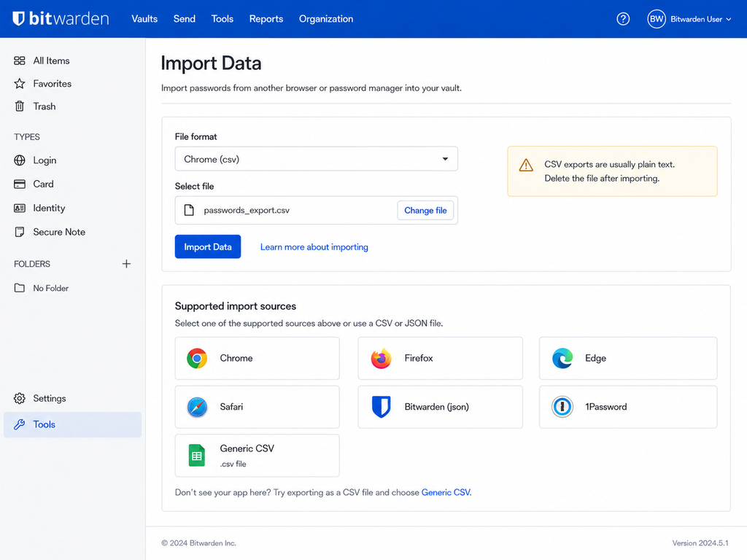Open the Reports menu
The height and width of the screenshot is (560, 747).
(x=266, y=19)
